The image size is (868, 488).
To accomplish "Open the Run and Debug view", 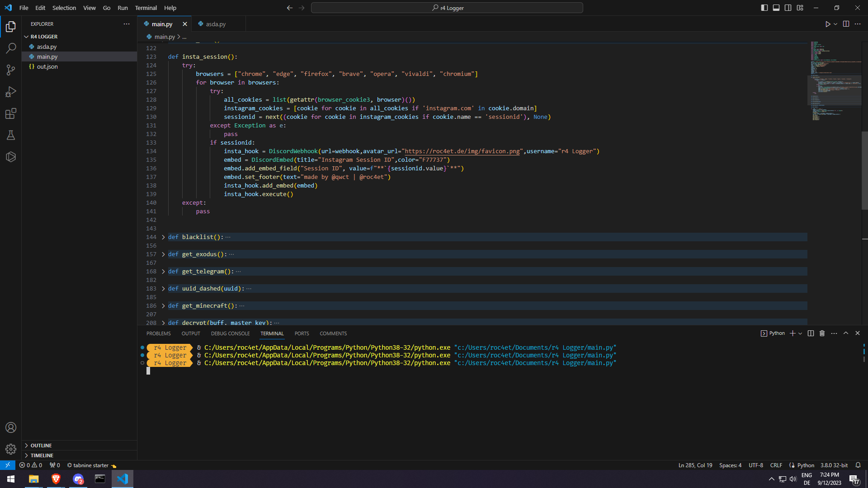I will point(11,92).
